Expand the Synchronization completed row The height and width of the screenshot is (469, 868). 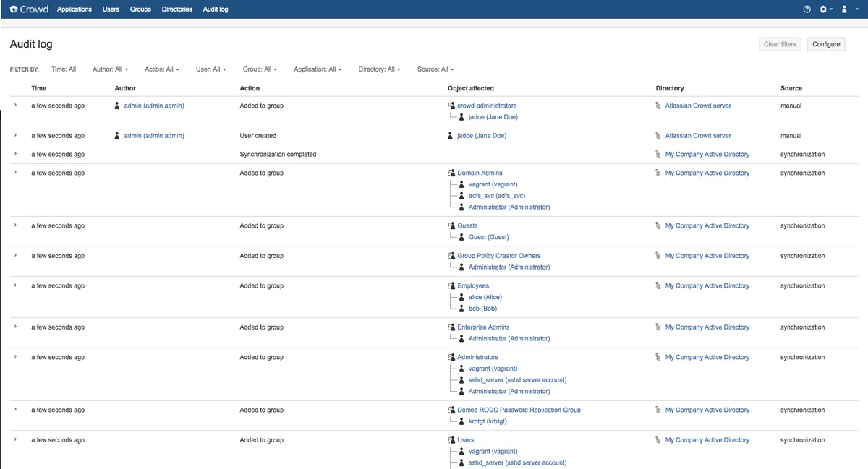pos(15,155)
